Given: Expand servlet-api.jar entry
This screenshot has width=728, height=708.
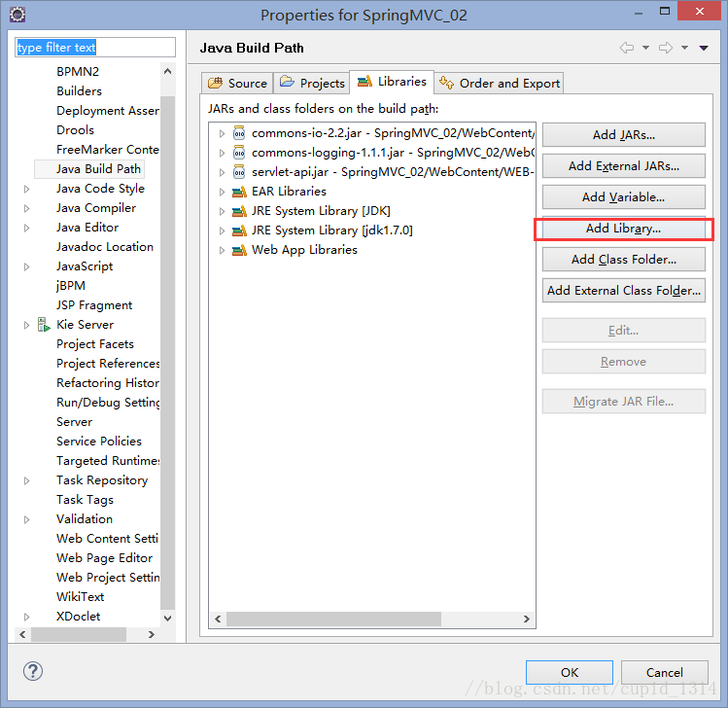Looking at the screenshot, I should [222, 173].
